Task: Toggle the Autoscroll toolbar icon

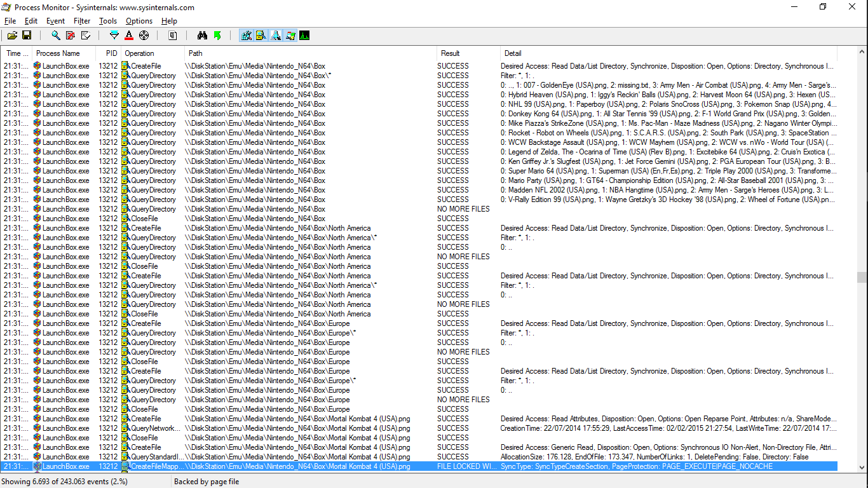Action: point(71,36)
